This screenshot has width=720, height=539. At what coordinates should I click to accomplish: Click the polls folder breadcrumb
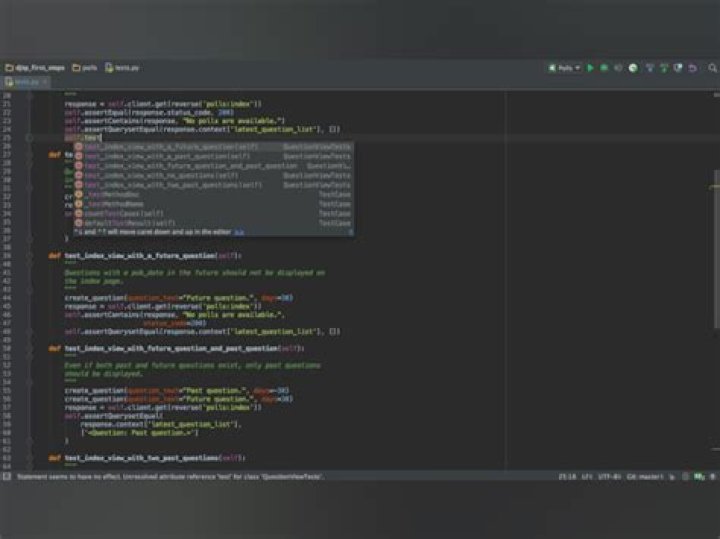click(85, 68)
